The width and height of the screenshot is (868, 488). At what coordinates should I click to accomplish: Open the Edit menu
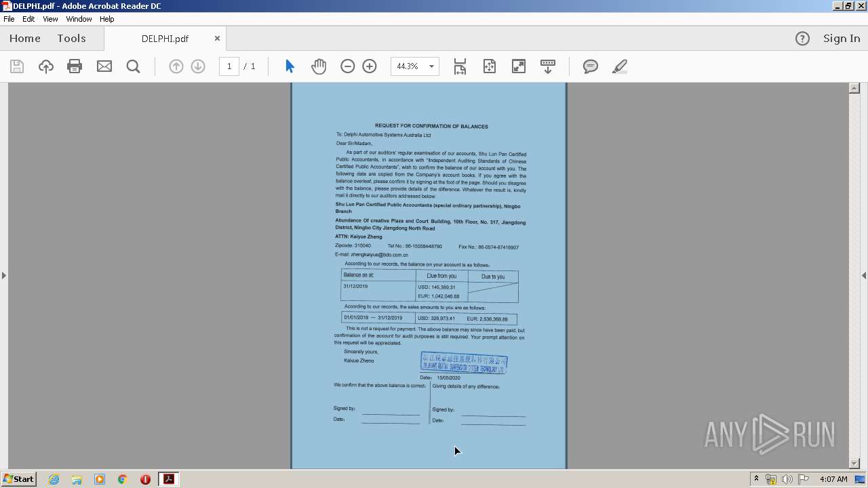[28, 19]
